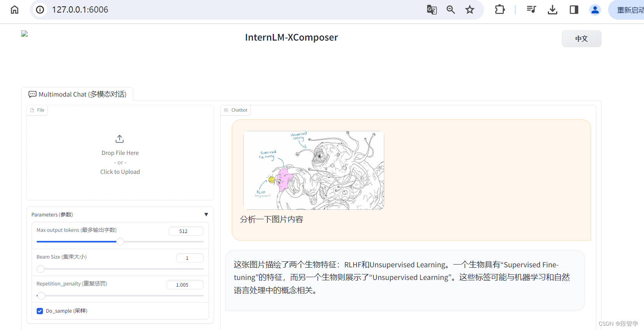Open the media control icon

coord(531,9)
